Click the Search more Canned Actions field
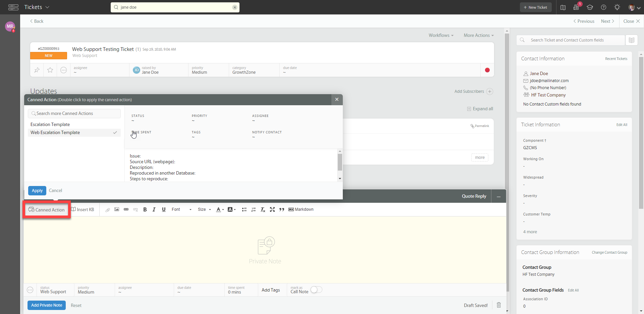This screenshot has height=314, width=644. coord(74,114)
